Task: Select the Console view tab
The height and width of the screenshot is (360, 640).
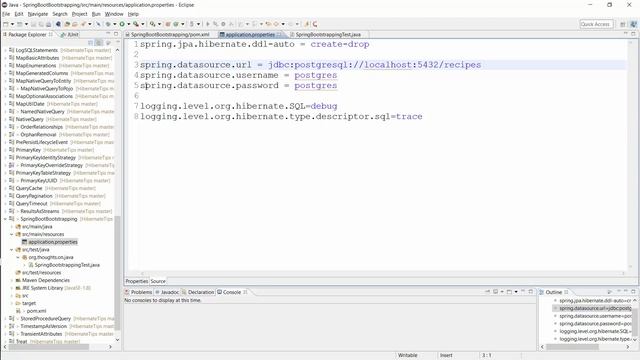Action: 232,292
